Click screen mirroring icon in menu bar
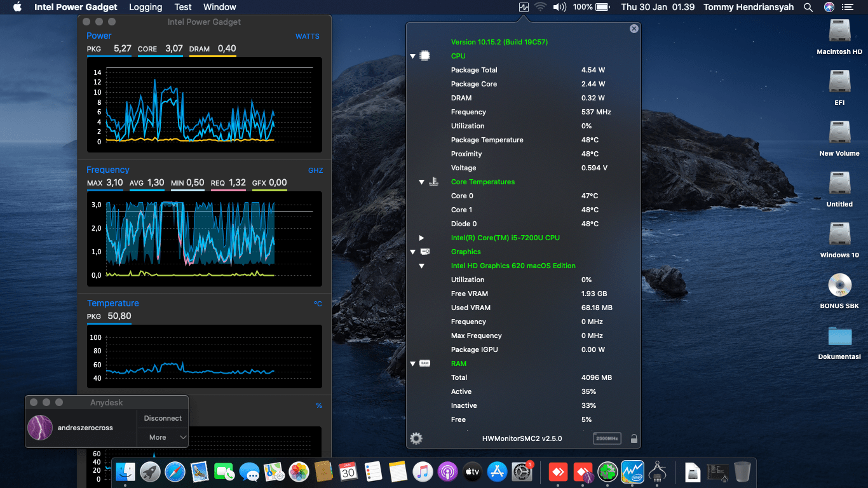This screenshot has height=488, width=868. [523, 7]
